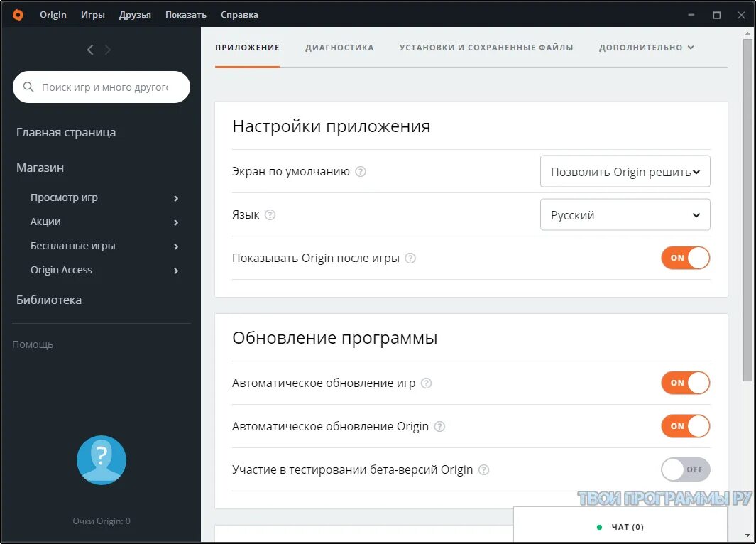This screenshot has width=756, height=544.
Task: Show help for Автоматическое обновление Origin
Action: [x=439, y=426]
